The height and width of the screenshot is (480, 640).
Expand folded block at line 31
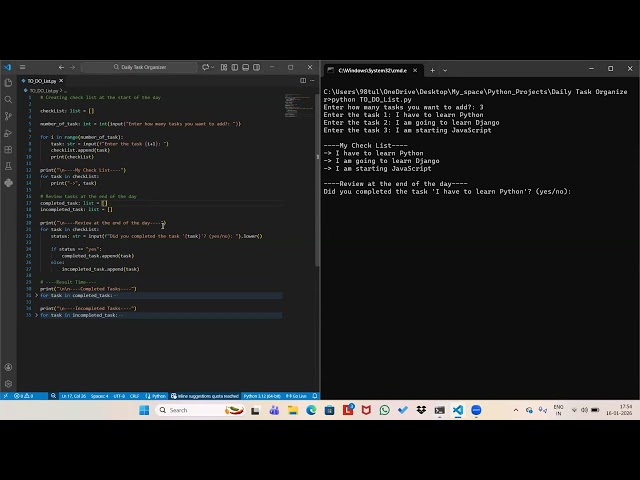pyautogui.click(x=36, y=295)
